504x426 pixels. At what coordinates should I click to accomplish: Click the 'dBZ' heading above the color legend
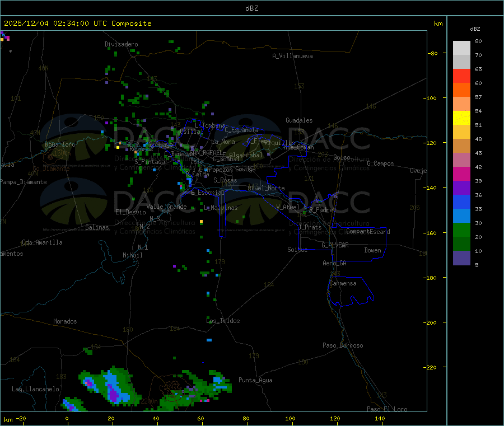(475, 29)
